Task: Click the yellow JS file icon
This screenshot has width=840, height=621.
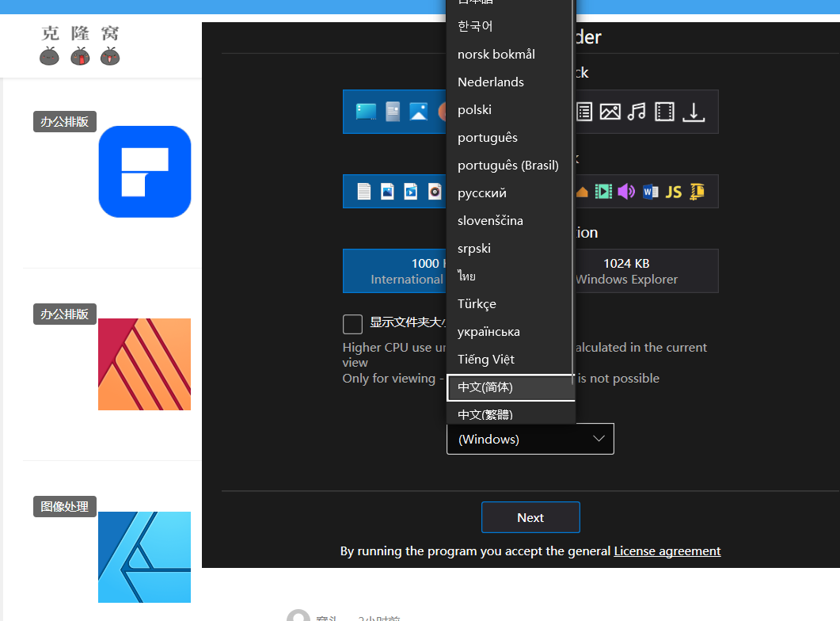Action: coord(674,192)
